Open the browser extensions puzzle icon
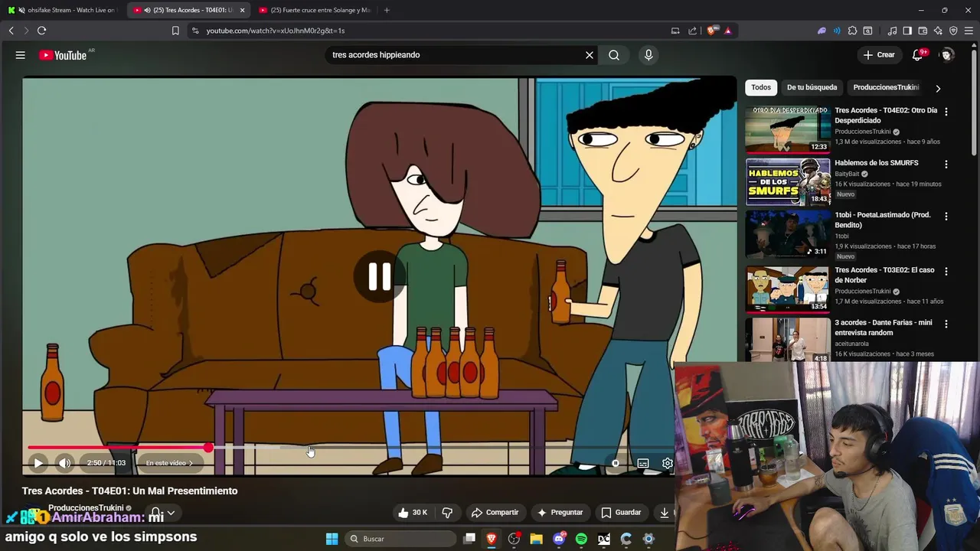980x551 pixels. coord(852,31)
